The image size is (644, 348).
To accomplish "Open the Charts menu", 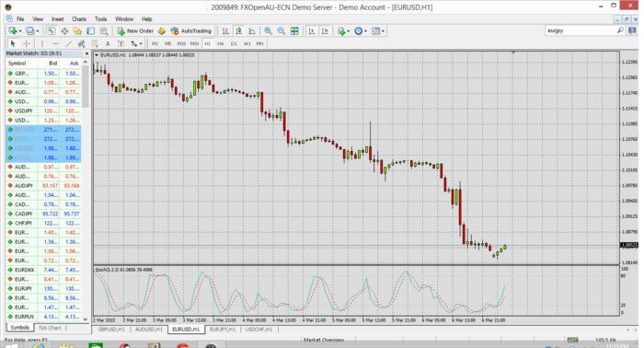I will coord(79,19).
